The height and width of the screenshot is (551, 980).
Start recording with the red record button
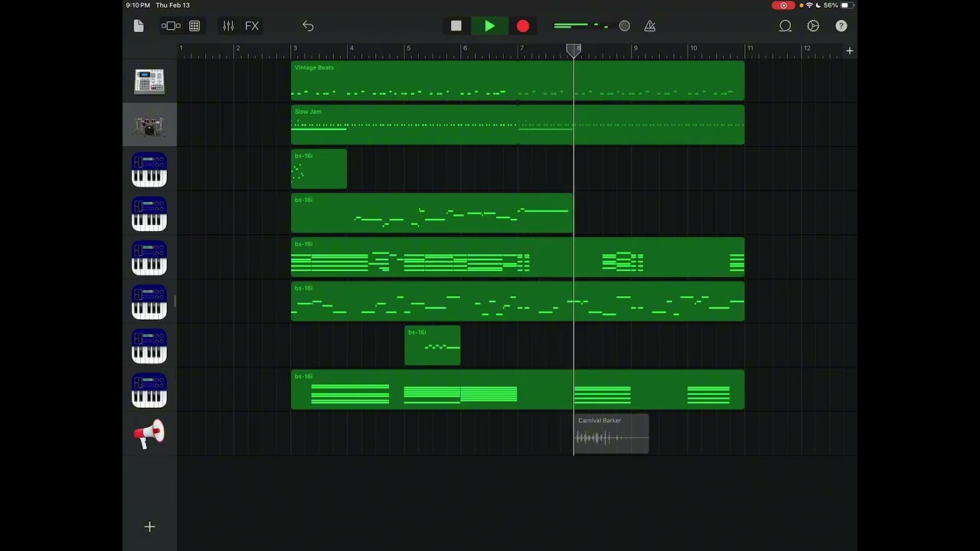pos(523,26)
